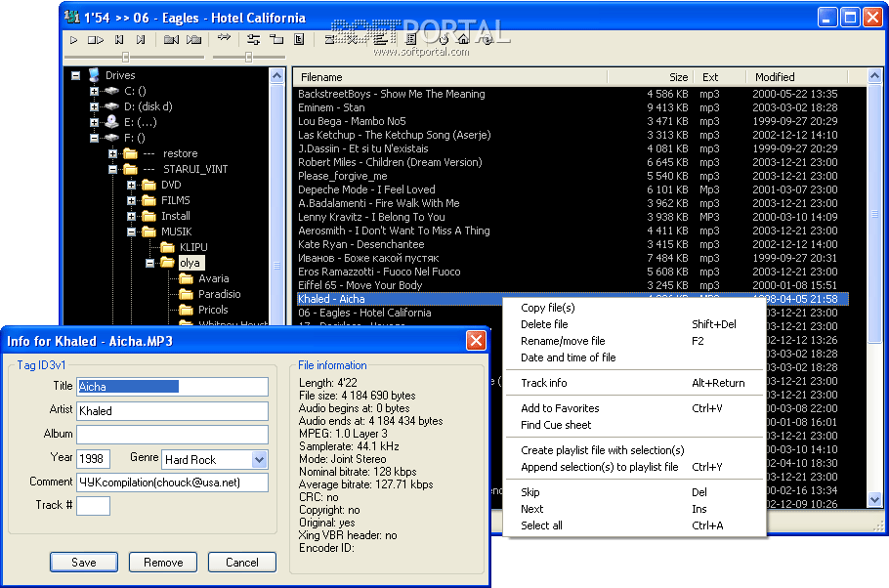Click the Remove button

(163, 563)
